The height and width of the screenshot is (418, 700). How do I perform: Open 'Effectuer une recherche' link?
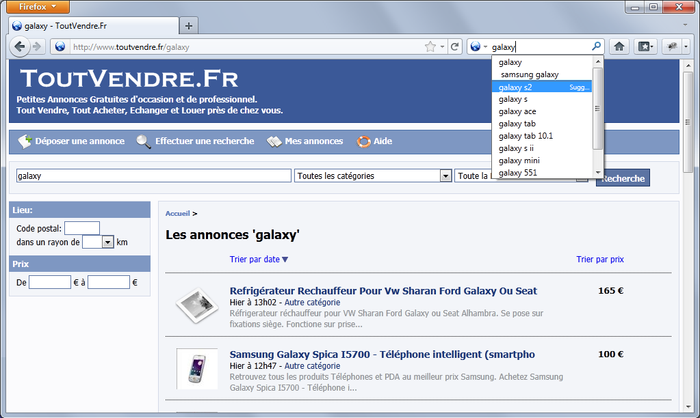[x=204, y=141]
